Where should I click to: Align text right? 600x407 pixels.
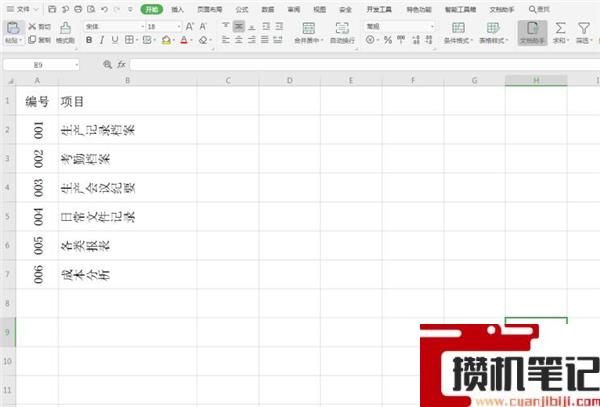point(252,39)
